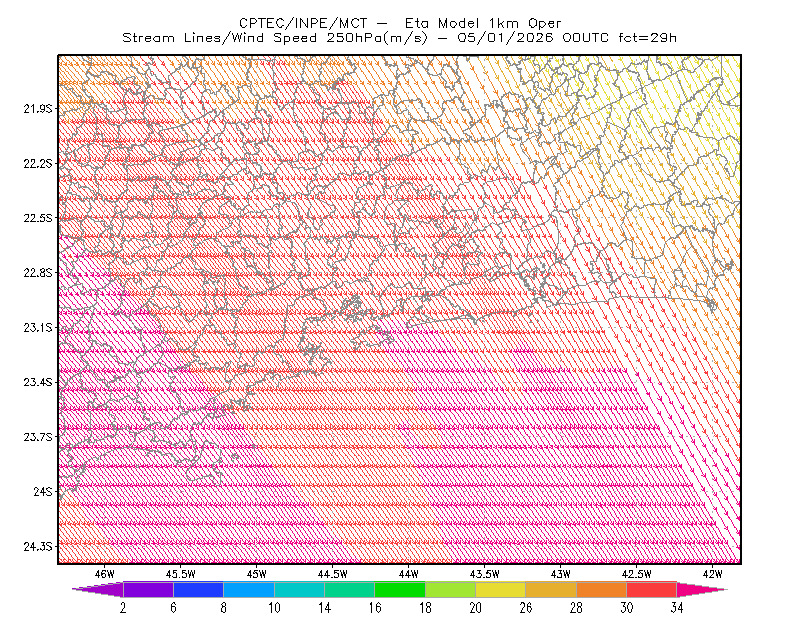The image size is (800, 618).
Task: Click the 16–18 green legend swatch
Action: [400, 589]
